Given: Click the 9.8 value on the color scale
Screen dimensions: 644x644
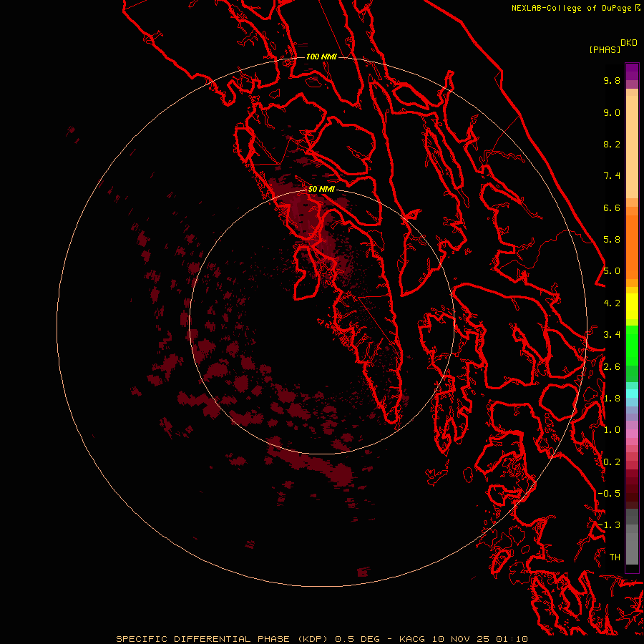Looking at the screenshot, I should click(612, 80).
